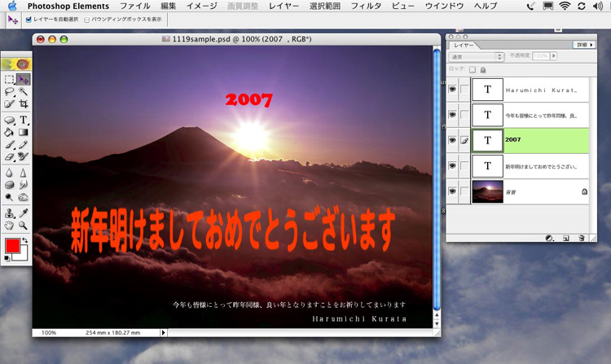Select the Selection Brush tool

click(x=9, y=104)
